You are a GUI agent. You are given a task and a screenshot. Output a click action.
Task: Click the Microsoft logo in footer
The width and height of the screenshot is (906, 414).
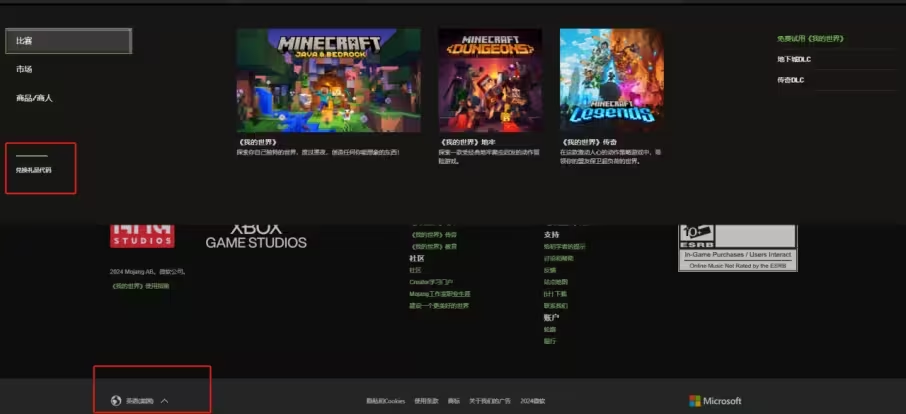click(715, 401)
